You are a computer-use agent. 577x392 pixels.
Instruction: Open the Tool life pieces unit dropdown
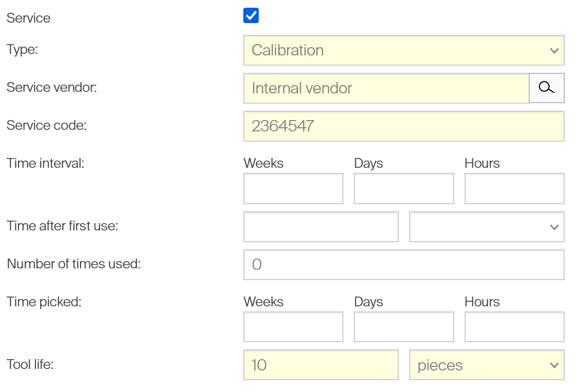pos(486,365)
